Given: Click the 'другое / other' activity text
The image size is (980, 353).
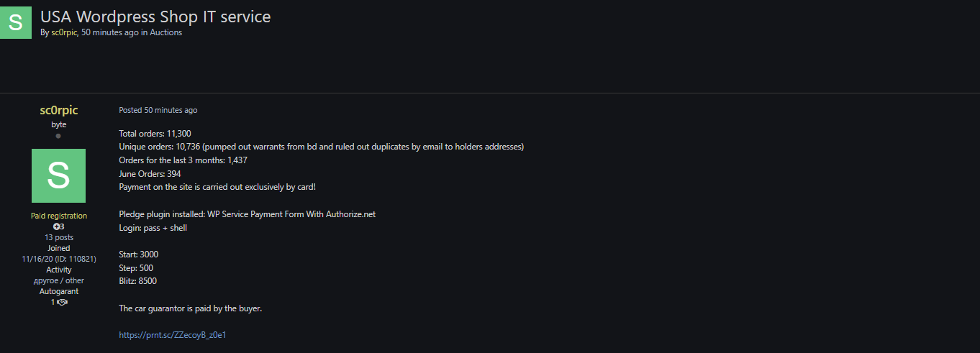Looking at the screenshot, I should (x=58, y=280).
